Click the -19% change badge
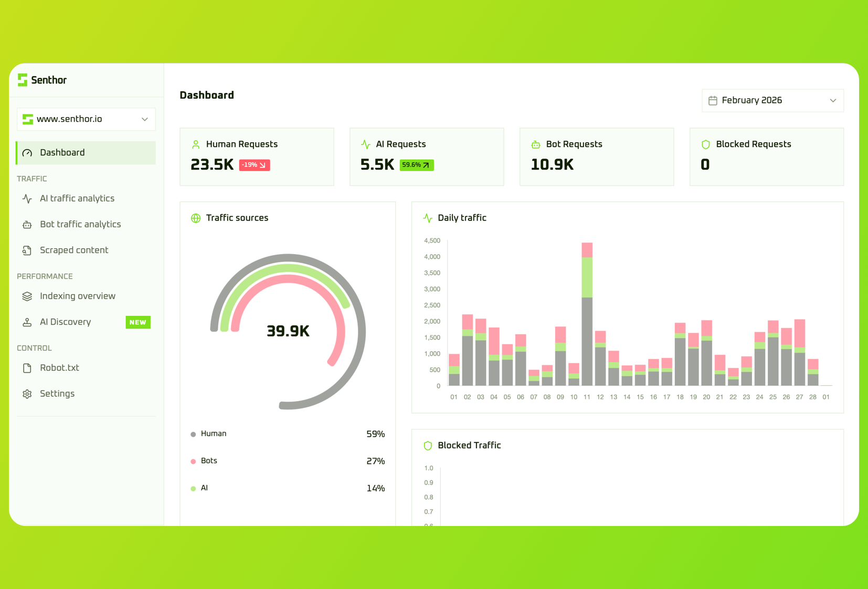 255,165
